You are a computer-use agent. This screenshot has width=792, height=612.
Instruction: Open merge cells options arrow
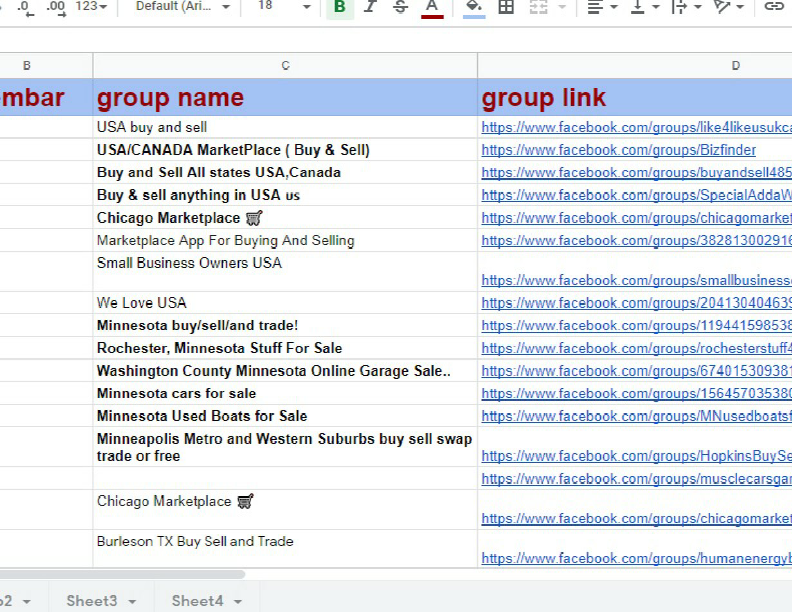point(562,7)
